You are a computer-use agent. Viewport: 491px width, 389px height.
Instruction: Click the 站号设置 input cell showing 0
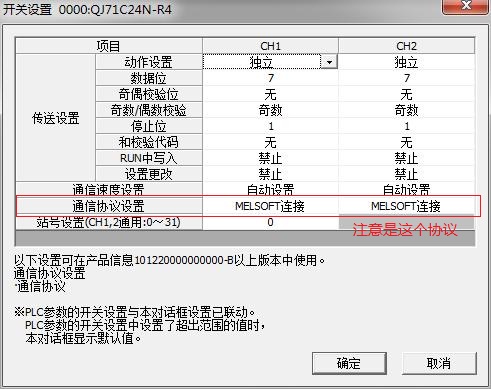[x=270, y=222]
